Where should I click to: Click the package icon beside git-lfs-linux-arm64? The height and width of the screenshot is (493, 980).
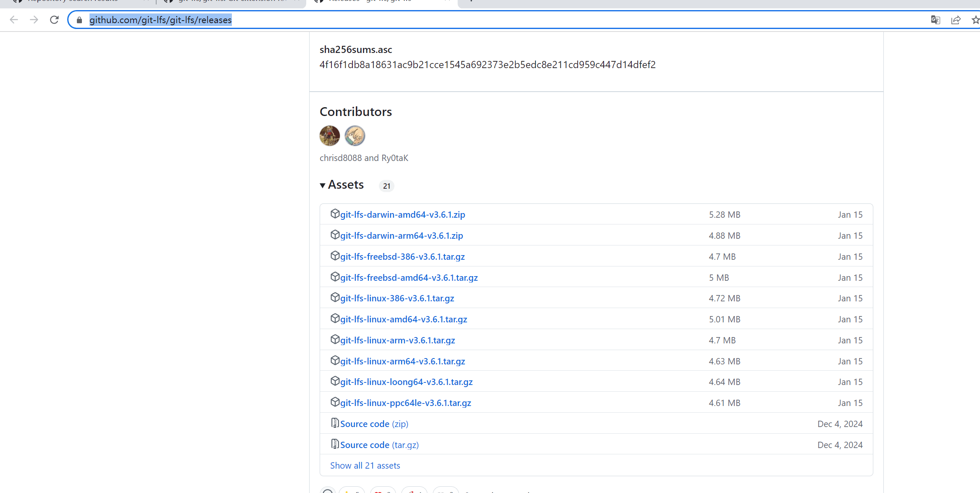click(x=335, y=361)
